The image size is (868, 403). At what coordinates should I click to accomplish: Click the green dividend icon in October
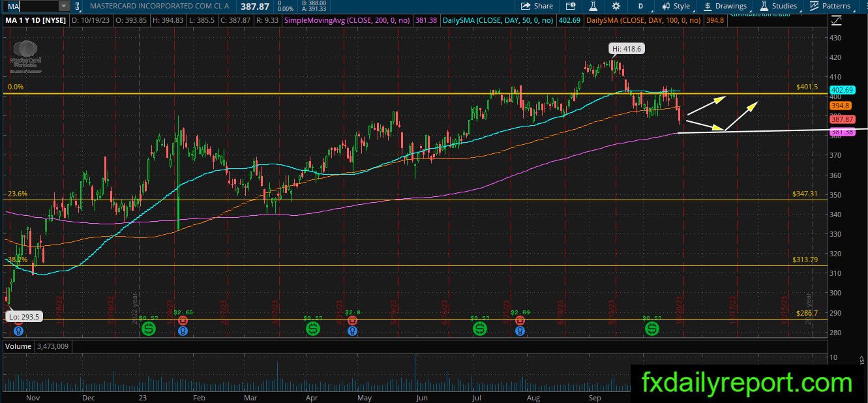pyautogui.click(x=652, y=329)
